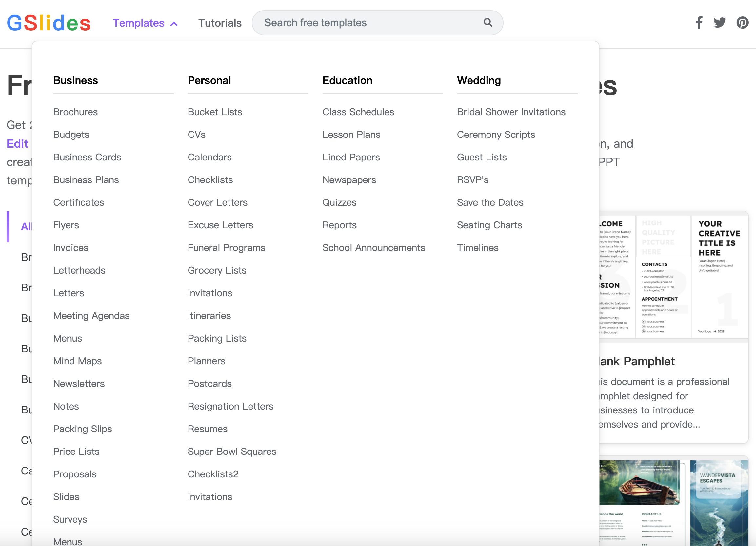
Task: Click the search magnifier icon
Action: tap(488, 22)
